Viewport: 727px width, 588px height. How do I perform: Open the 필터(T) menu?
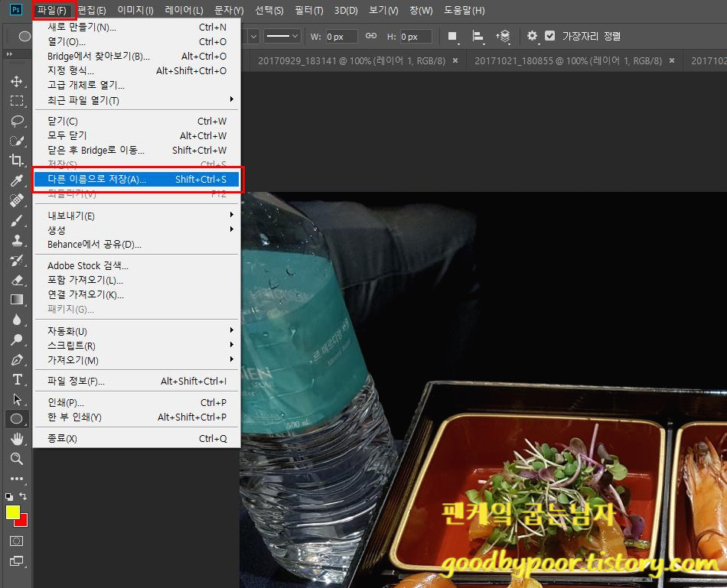[x=309, y=10]
